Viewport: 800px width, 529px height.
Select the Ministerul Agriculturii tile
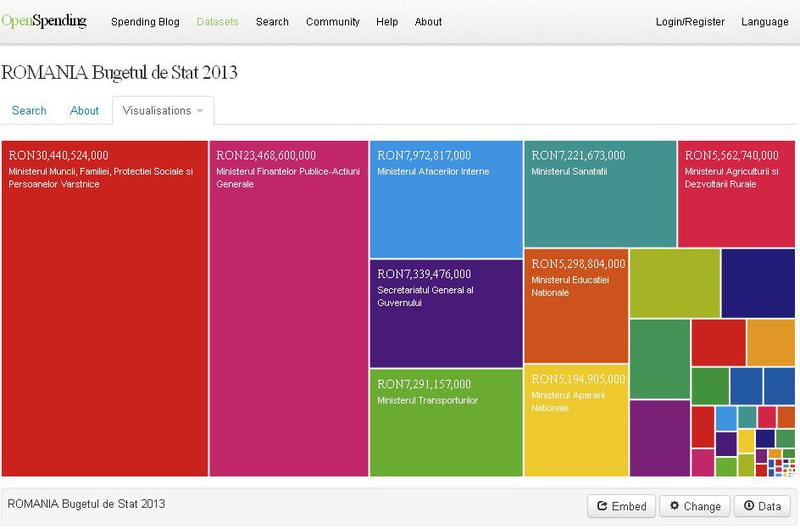pos(736,194)
